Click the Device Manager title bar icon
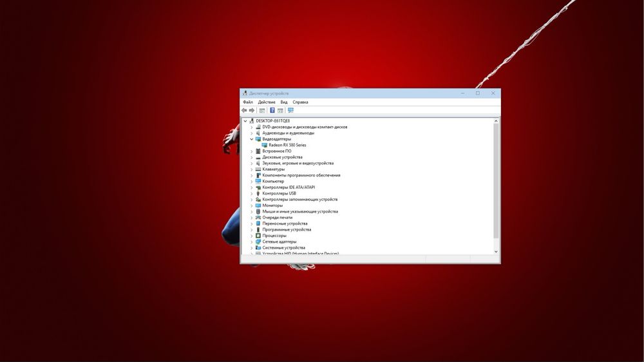The image size is (644, 362). tap(245, 93)
